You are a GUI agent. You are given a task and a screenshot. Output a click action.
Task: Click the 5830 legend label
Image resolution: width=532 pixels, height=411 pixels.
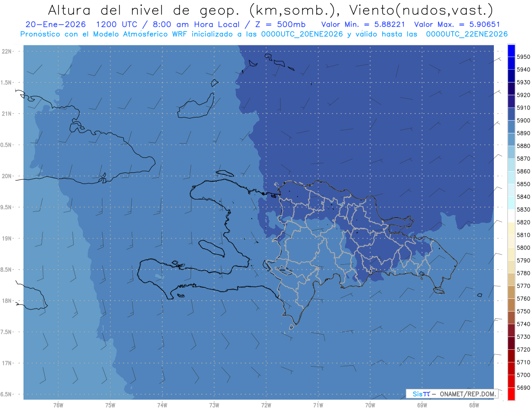click(523, 209)
